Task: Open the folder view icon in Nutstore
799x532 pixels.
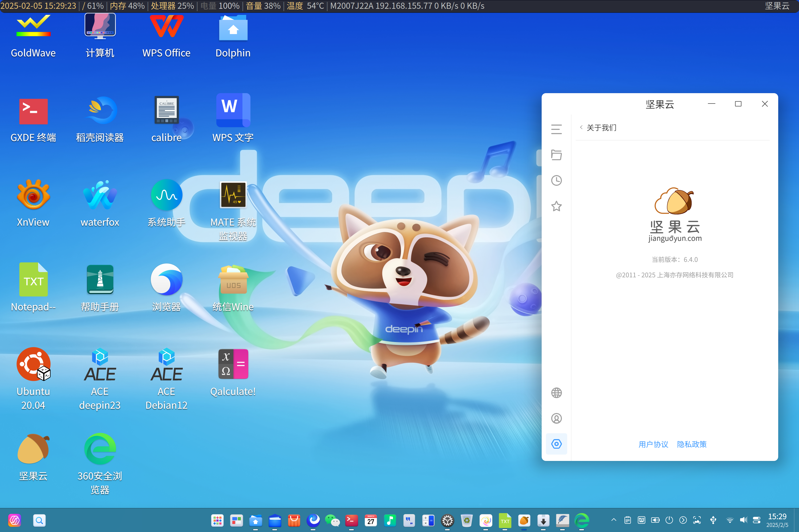Action: [x=556, y=155]
